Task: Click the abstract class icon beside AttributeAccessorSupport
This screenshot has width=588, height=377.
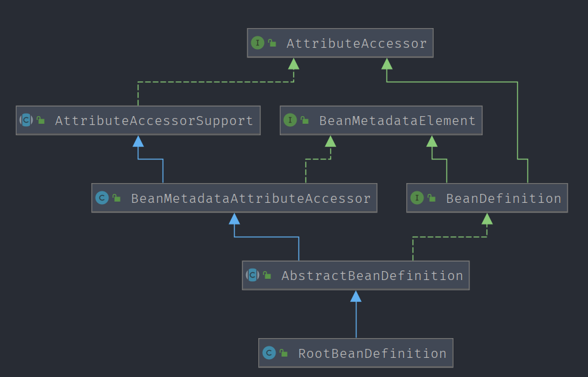Action: 26,120
